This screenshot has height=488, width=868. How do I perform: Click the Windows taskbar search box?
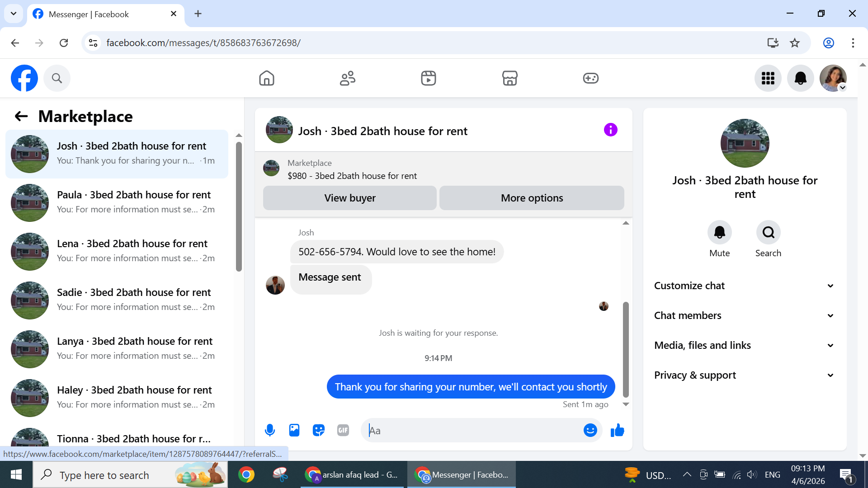130,474
